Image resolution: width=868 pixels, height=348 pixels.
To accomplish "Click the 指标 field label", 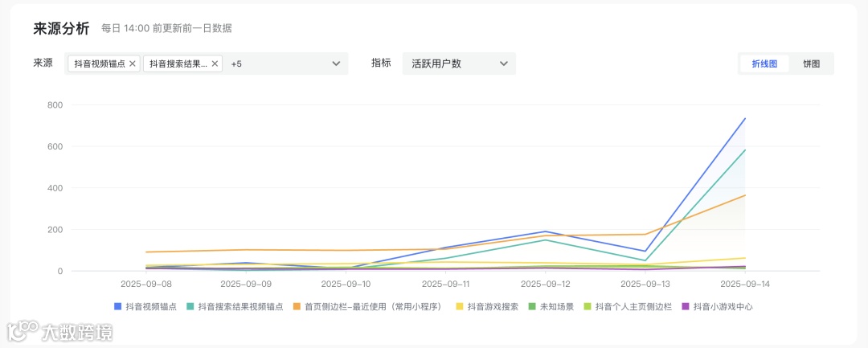I will 381,63.
